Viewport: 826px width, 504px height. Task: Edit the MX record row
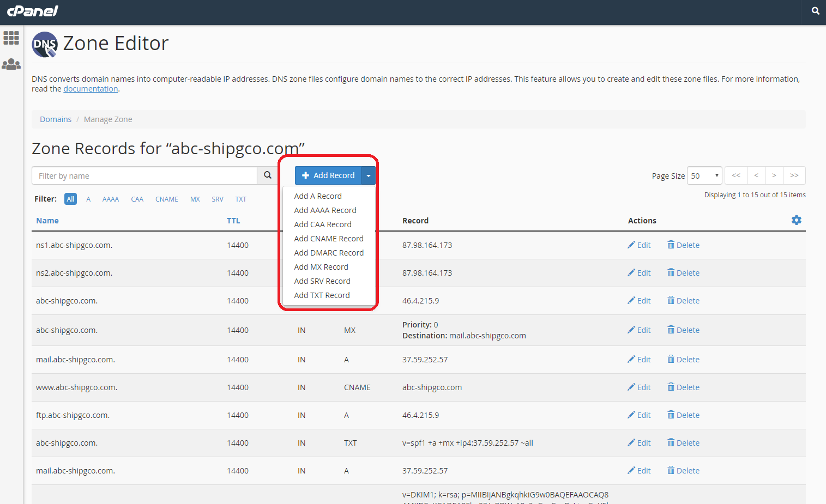[639, 330]
